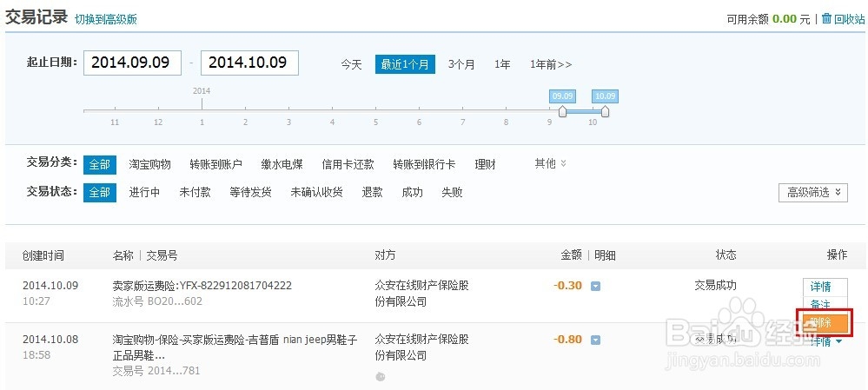
Task: Choose 删除 from the operations menu
Action: coord(820,322)
